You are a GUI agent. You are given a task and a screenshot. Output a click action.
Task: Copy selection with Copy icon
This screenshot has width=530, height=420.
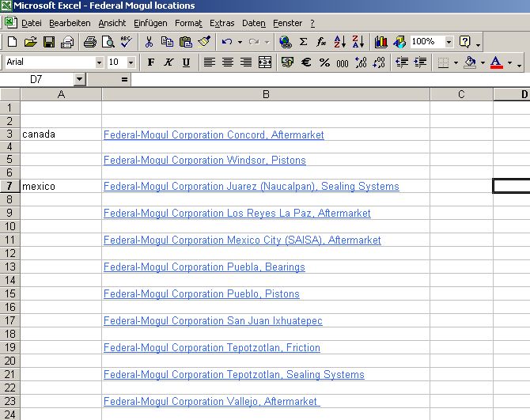[167, 42]
